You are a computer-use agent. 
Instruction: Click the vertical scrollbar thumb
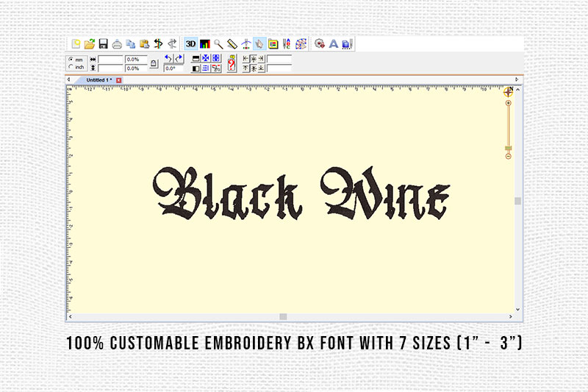(x=518, y=201)
